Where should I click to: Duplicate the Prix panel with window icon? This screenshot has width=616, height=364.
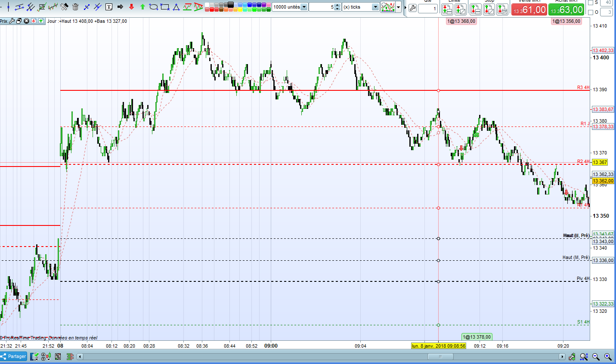[19, 21]
